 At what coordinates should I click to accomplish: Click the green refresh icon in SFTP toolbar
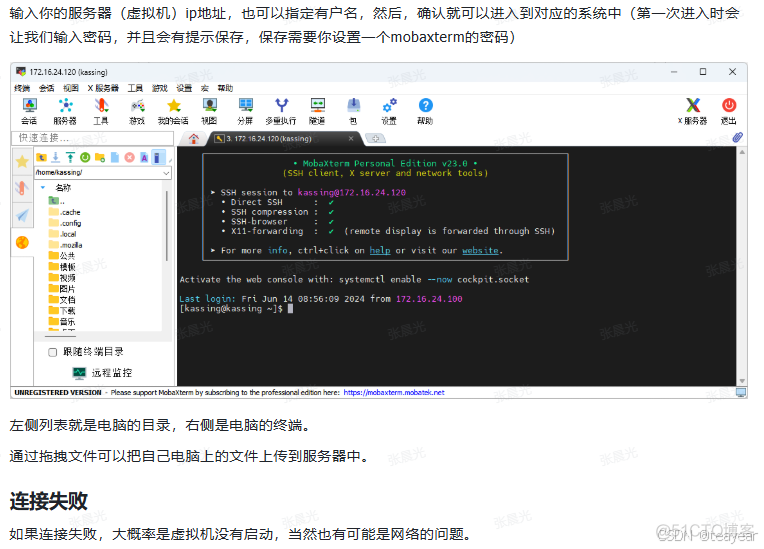point(85,157)
